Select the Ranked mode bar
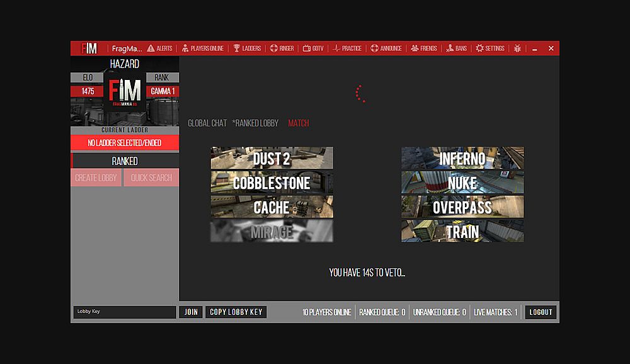Screen dimensions: 630x364 pyautogui.click(x=125, y=161)
